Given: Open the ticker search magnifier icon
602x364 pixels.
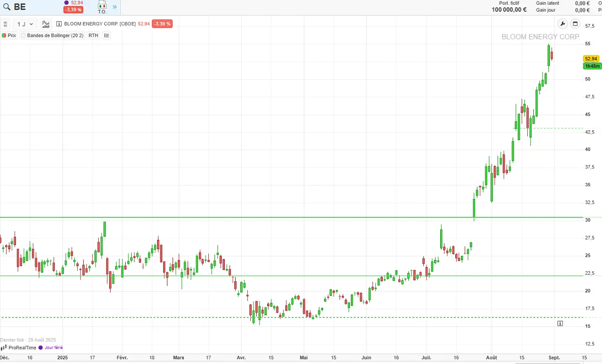Looking at the screenshot, I should (7, 7).
